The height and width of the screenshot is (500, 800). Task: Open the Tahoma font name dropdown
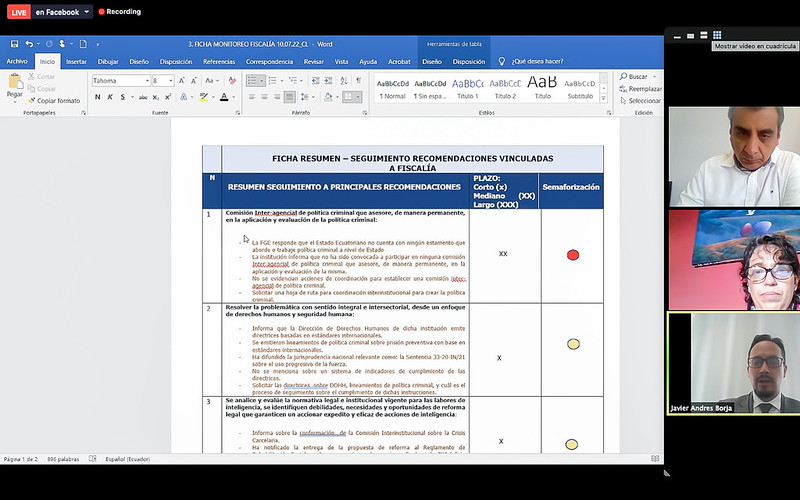coord(147,81)
